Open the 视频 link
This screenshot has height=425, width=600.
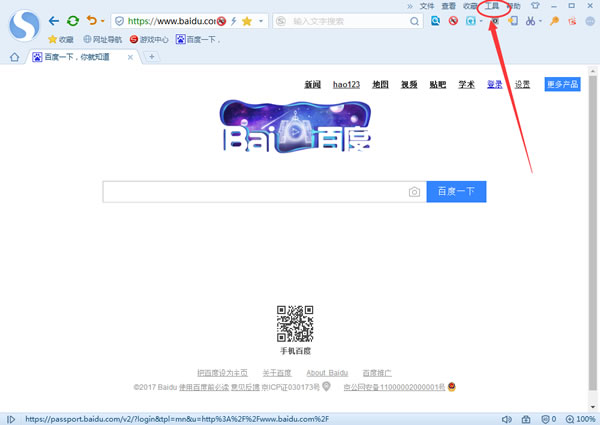pos(409,85)
